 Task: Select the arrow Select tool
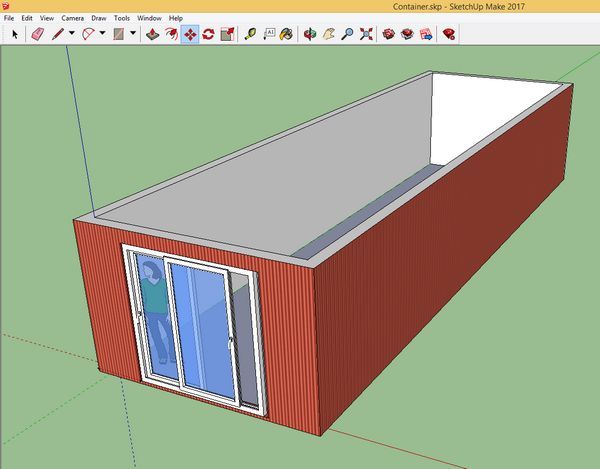(15, 34)
